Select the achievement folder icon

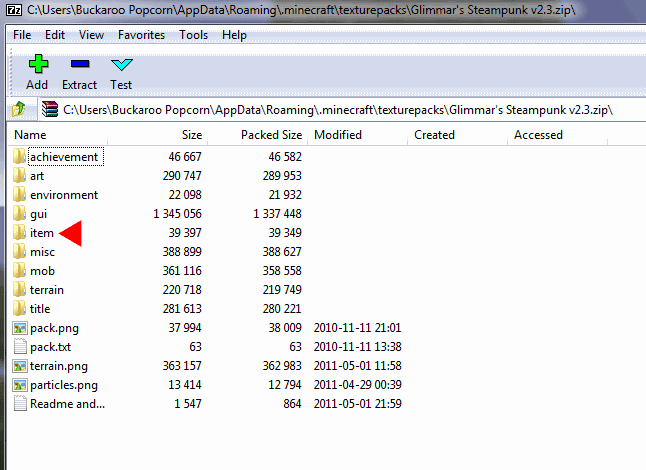[19, 157]
